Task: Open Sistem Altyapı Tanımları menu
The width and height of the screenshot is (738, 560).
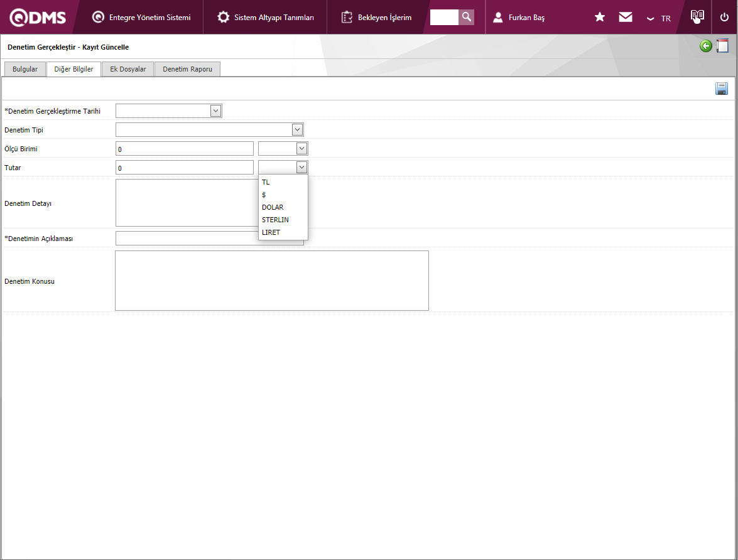Action: (266, 18)
